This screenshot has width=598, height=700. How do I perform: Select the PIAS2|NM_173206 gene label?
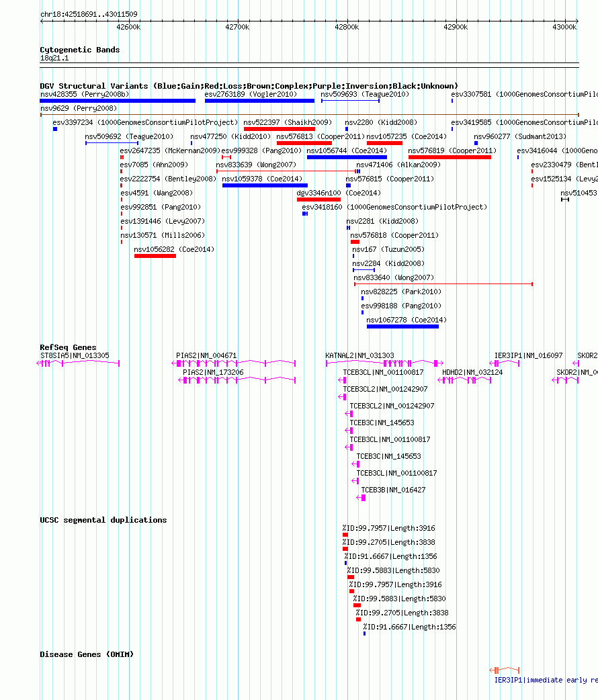213,372
